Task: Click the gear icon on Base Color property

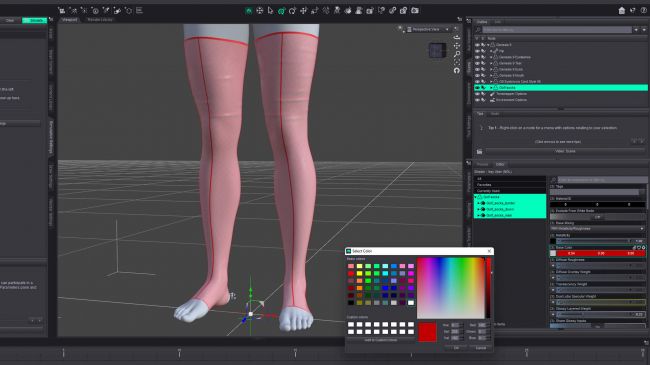Action: pyautogui.click(x=644, y=248)
